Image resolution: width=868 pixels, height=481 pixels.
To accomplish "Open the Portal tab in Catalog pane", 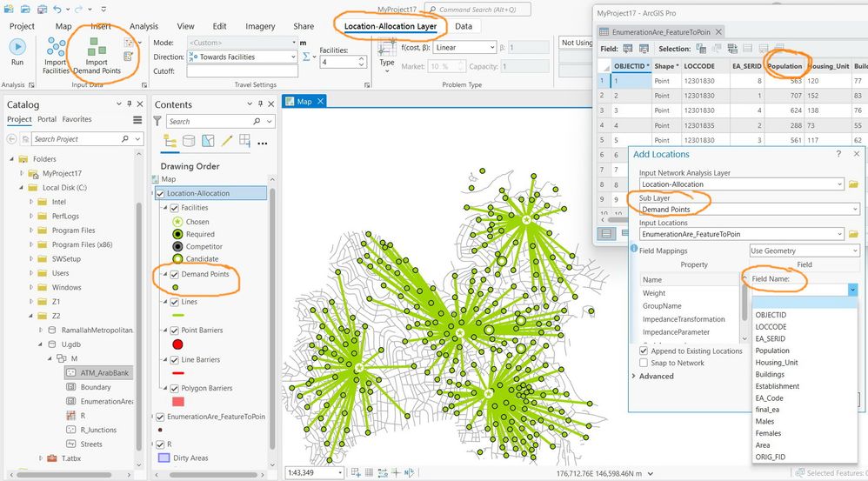I will click(47, 119).
